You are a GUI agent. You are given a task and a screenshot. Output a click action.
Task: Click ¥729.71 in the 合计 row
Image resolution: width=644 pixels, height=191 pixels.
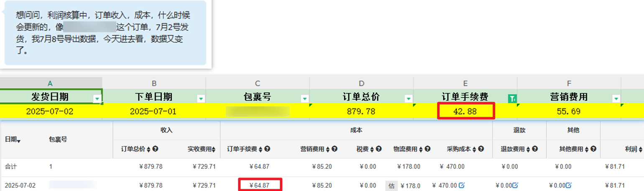click(204, 167)
